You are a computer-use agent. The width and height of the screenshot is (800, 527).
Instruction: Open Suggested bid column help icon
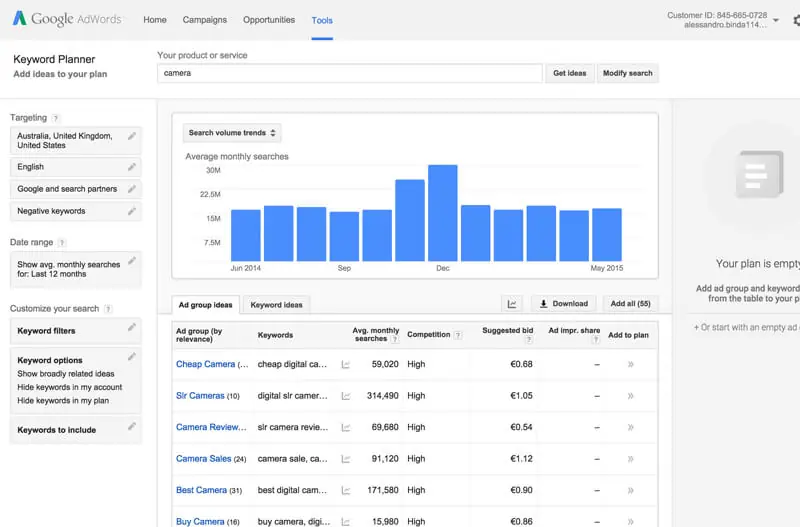(x=529, y=339)
